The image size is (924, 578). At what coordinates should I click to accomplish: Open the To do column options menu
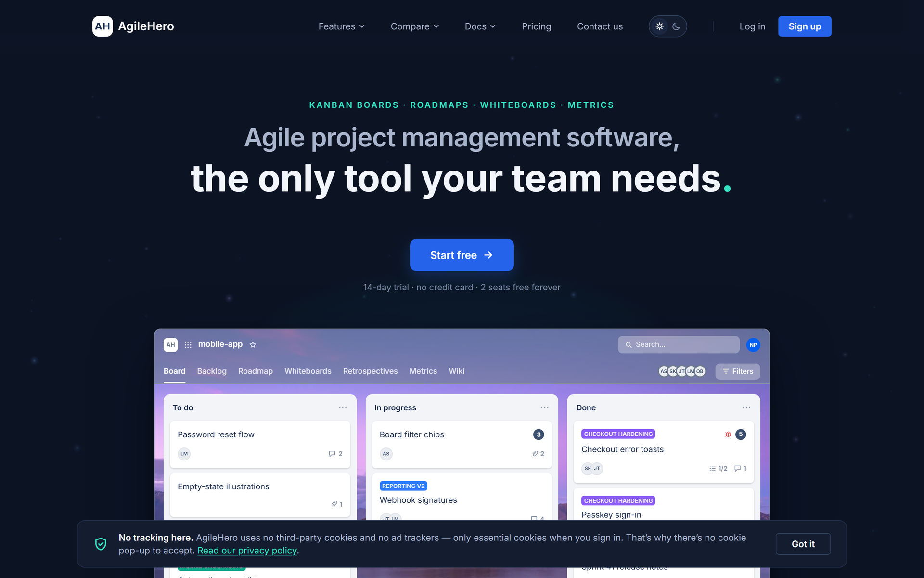click(343, 408)
